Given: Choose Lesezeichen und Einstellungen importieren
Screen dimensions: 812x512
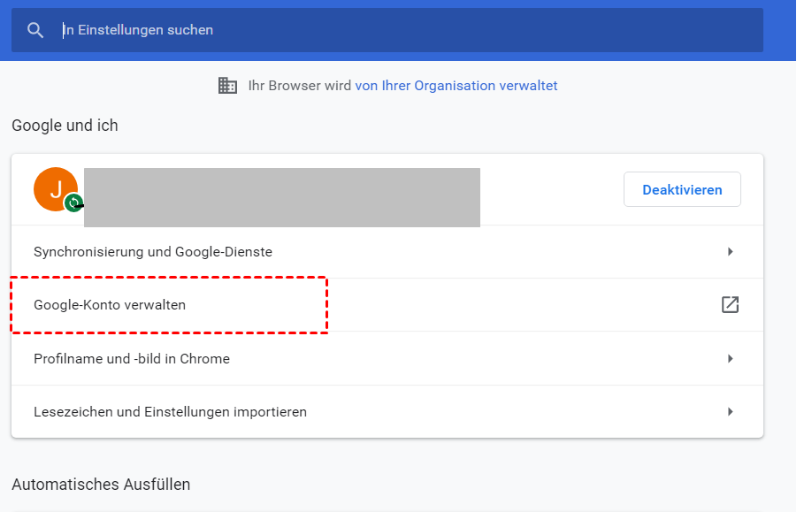Looking at the screenshot, I should pyautogui.click(x=170, y=412).
